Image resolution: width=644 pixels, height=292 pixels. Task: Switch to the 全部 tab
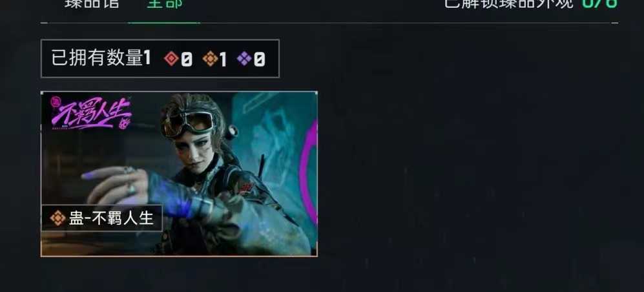tap(165, 4)
